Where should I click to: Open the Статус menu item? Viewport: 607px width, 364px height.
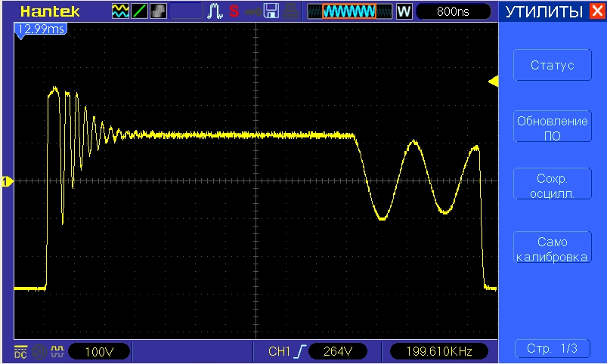point(551,66)
